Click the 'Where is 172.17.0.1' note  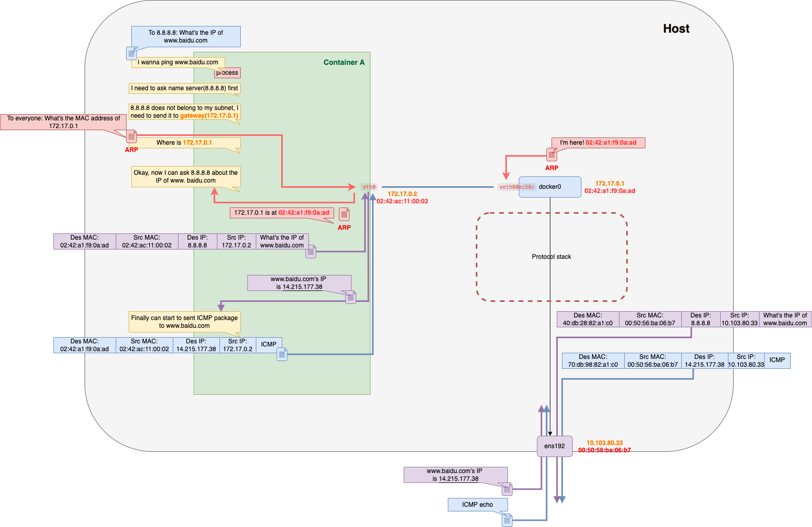tap(184, 143)
